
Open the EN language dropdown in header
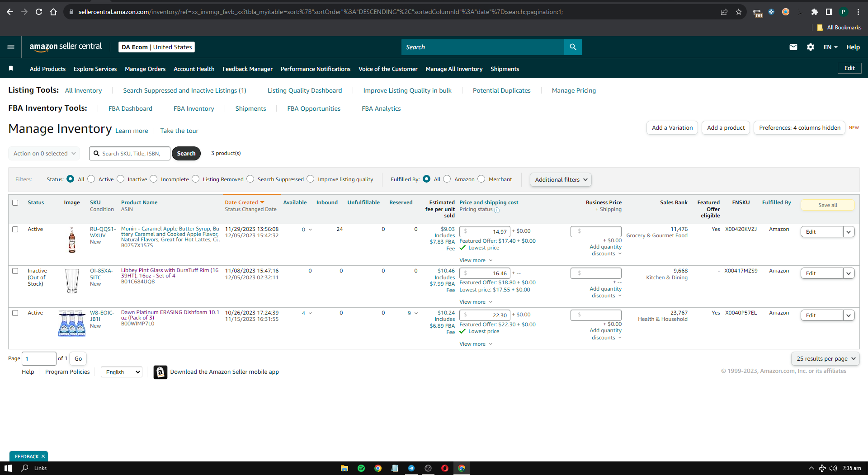[x=830, y=47]
